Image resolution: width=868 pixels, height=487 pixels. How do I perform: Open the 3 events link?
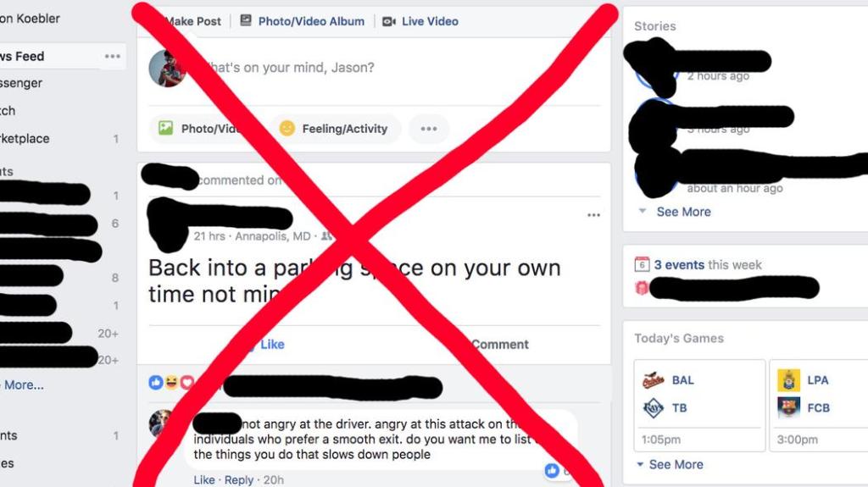tap(679, 264)
